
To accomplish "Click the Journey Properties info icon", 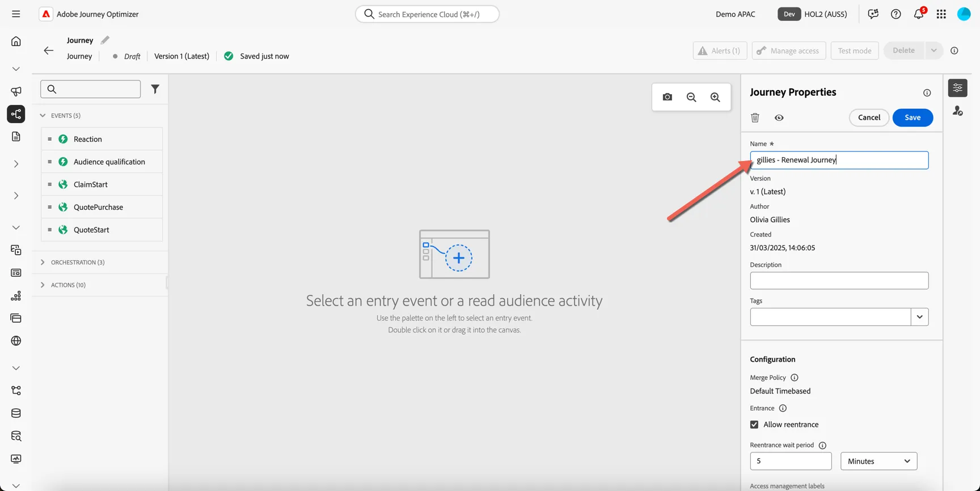I will coord(927,92).
